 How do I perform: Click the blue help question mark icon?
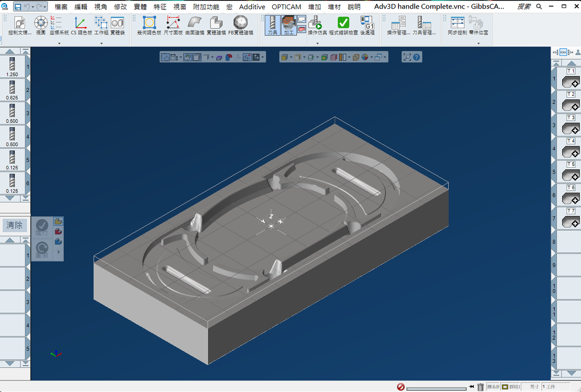click(417, 57)
